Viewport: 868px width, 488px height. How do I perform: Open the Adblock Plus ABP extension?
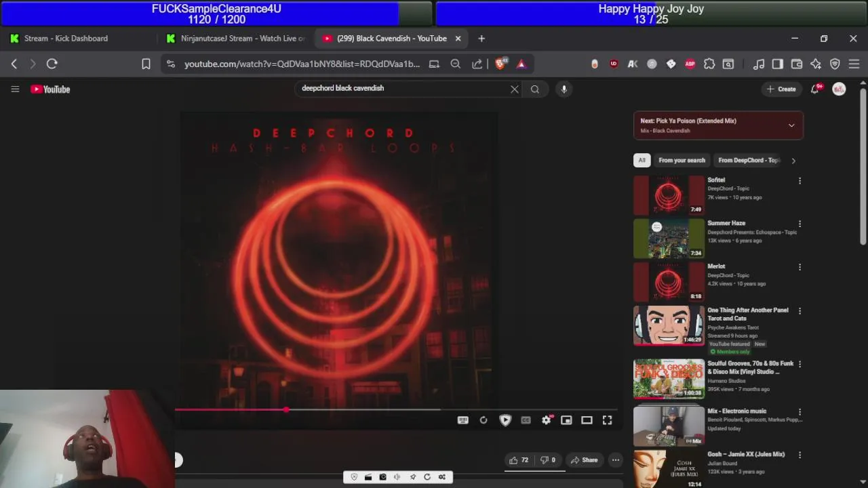pos(690,64)
